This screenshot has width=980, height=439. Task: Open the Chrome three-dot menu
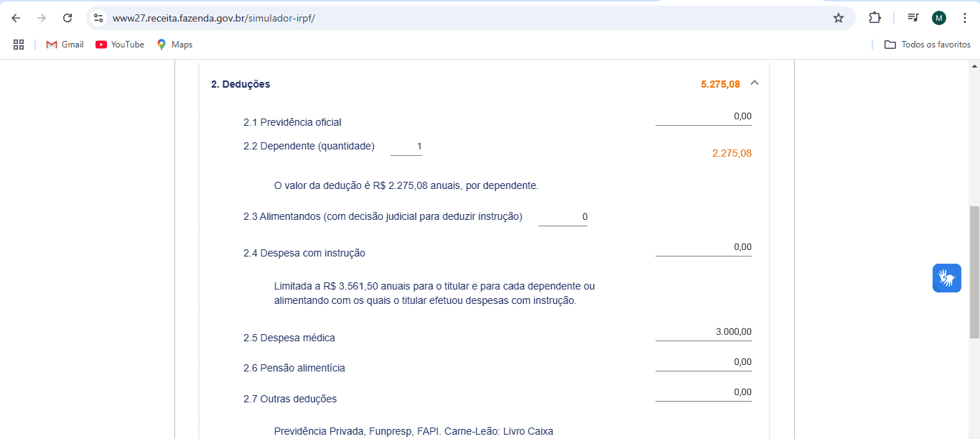coord(965,17)
